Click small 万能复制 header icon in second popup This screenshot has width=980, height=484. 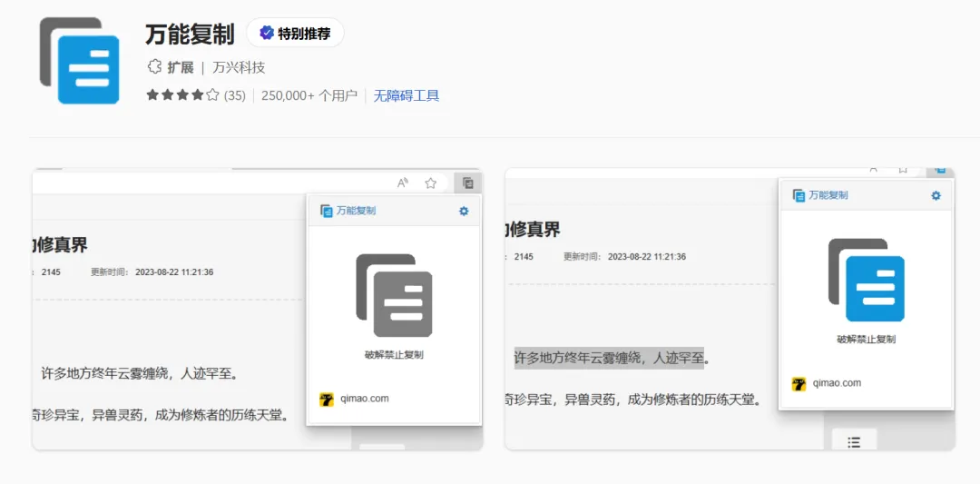point(799,196)
